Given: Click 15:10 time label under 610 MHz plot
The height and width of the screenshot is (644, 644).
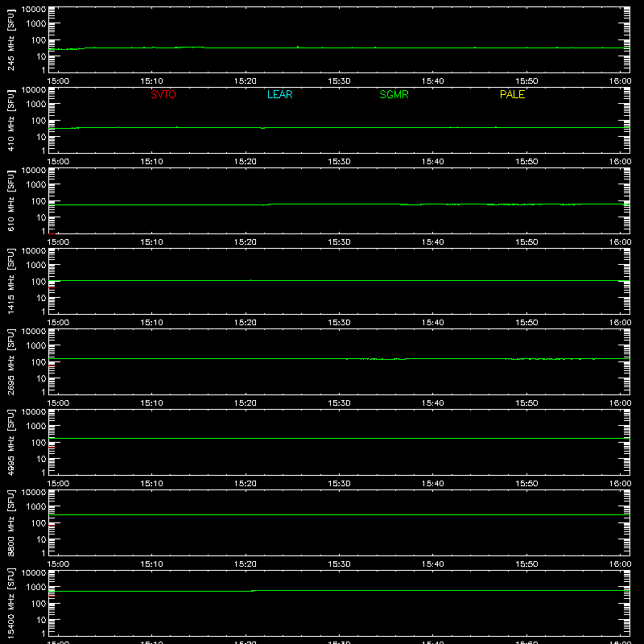Looking at the screenshot, I should [151, 242].
